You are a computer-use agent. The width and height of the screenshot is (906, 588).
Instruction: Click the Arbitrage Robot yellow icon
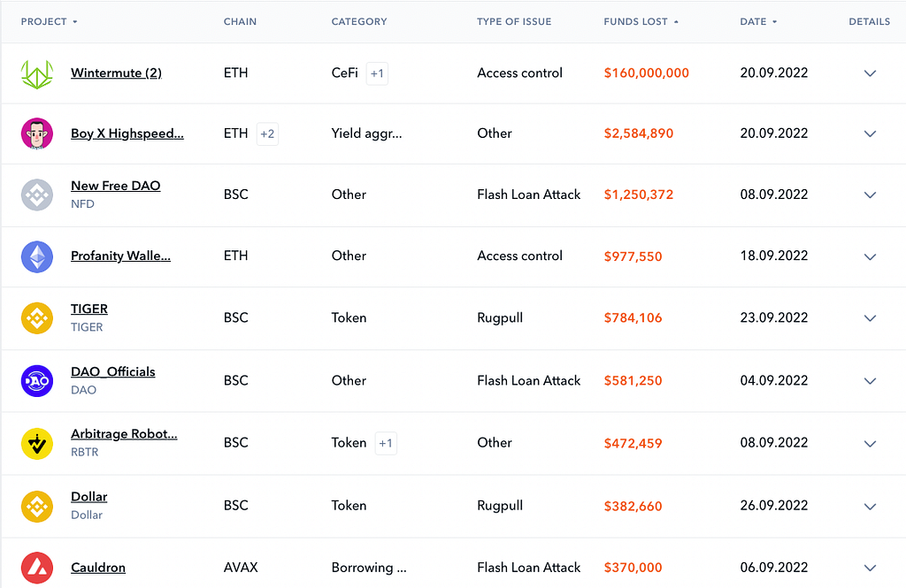[x=37, y=443]
